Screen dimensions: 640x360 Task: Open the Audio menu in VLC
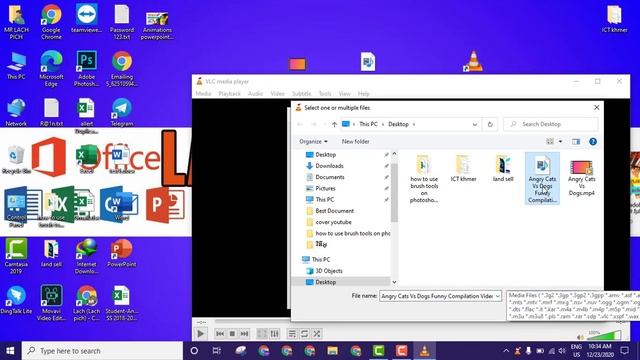[x=256, y=93]
